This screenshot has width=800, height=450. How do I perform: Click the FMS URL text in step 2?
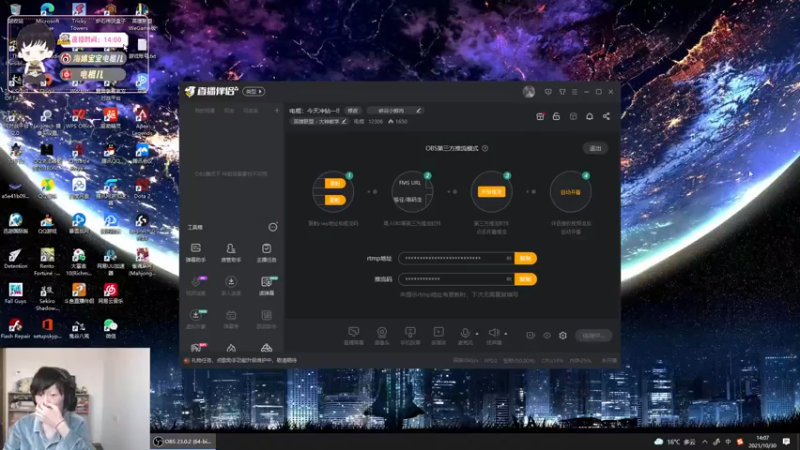click(x=410, y=183)
